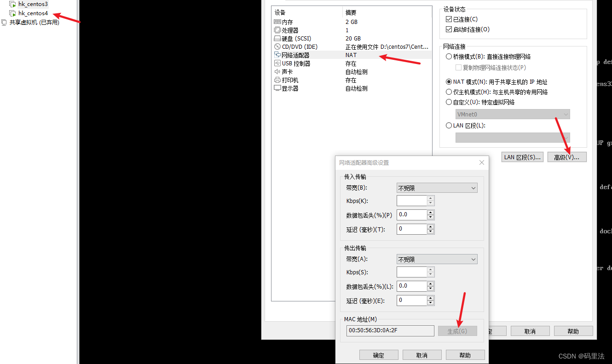Open the LAN 区段 dropdown list
612x364 pixels.
[513, 138]
